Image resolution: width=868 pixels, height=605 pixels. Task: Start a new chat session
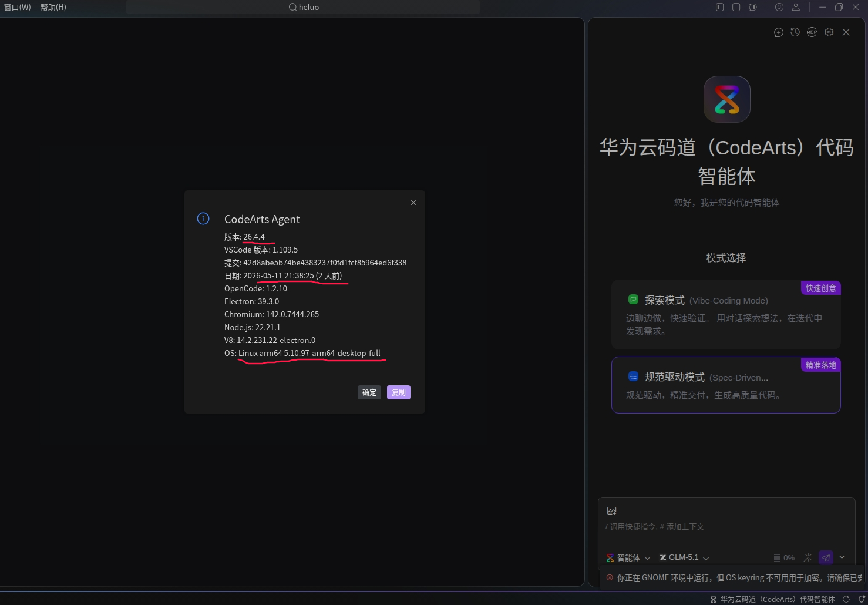coord(779,32)
